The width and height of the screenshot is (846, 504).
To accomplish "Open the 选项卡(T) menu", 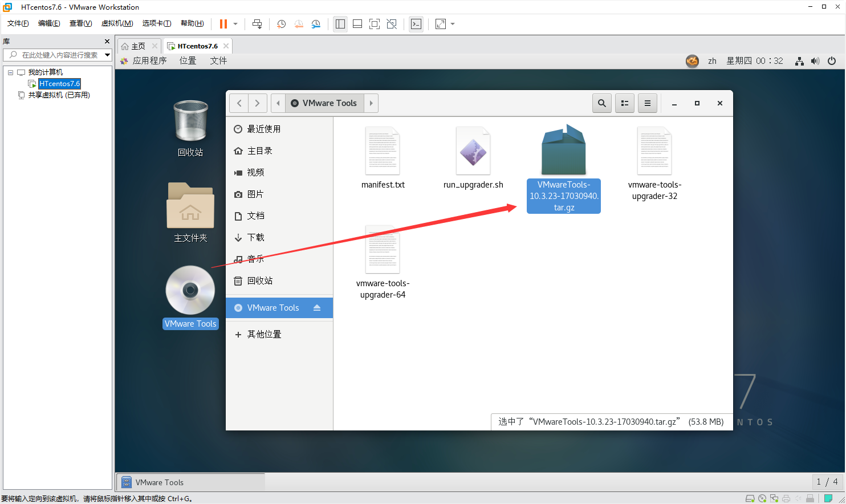I will click(157, 23).
